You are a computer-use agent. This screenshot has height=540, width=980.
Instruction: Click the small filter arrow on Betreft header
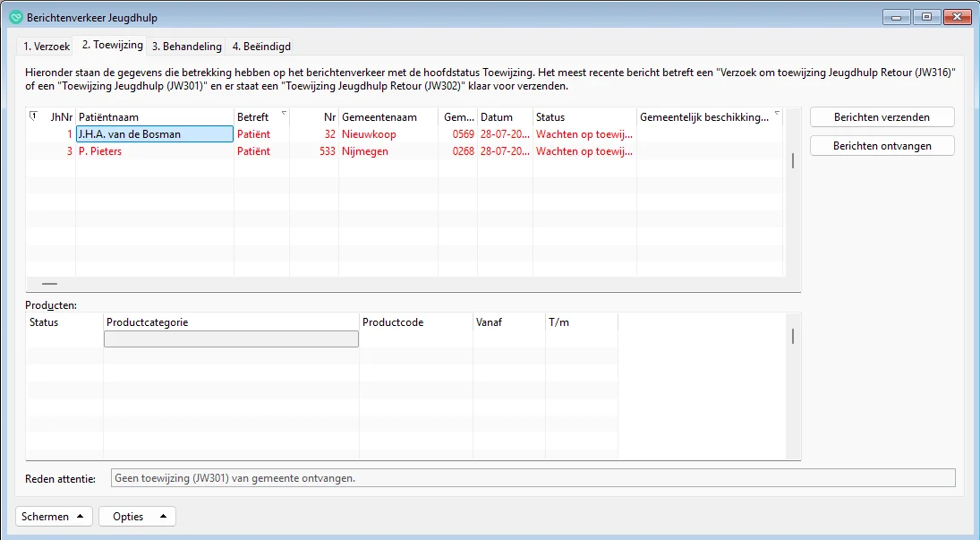pyautogui.click(x=284, y=114)
